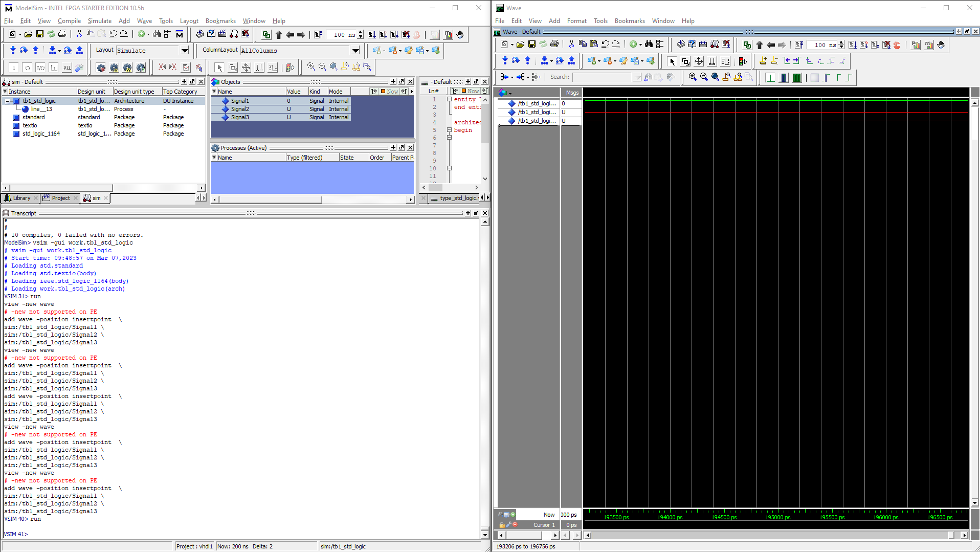Click the Stop hand icon in main window toolbar
The height and width of the screenshot is (552, 980).
coord(460,34)
